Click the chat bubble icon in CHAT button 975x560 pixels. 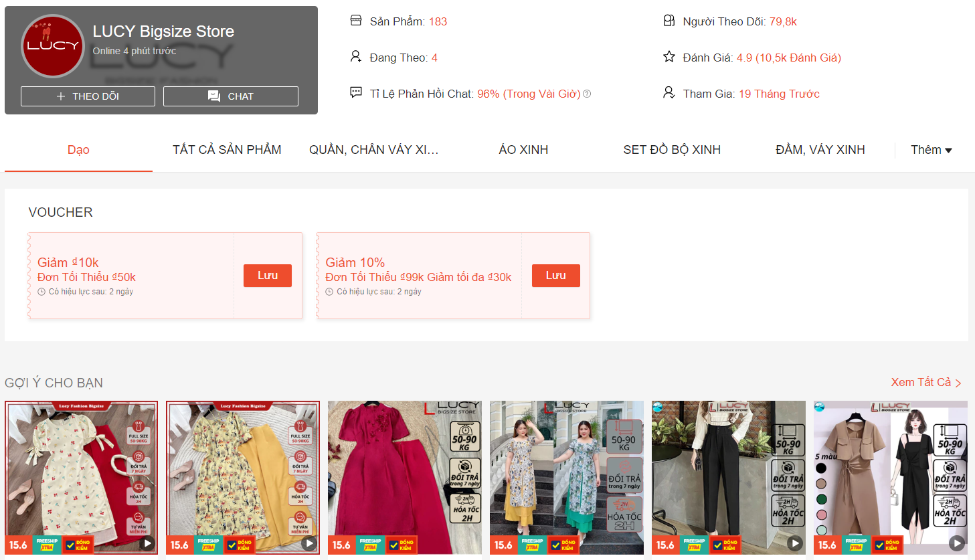214,96
